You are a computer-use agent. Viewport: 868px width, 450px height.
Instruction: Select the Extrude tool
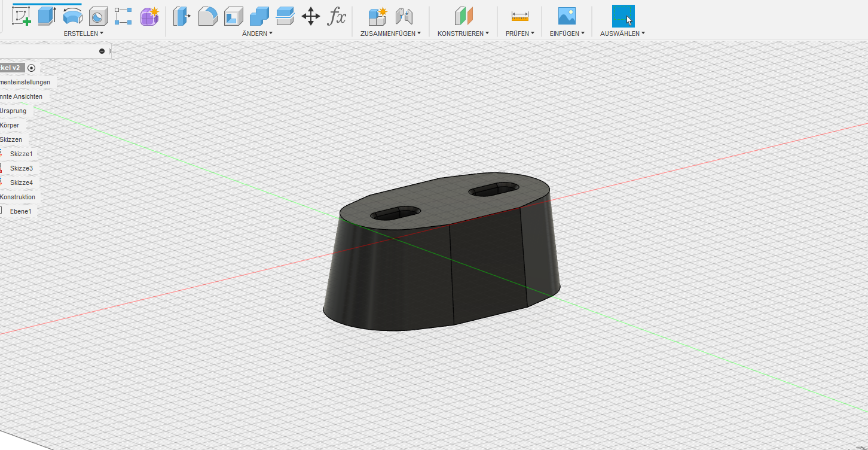(47, 16)
